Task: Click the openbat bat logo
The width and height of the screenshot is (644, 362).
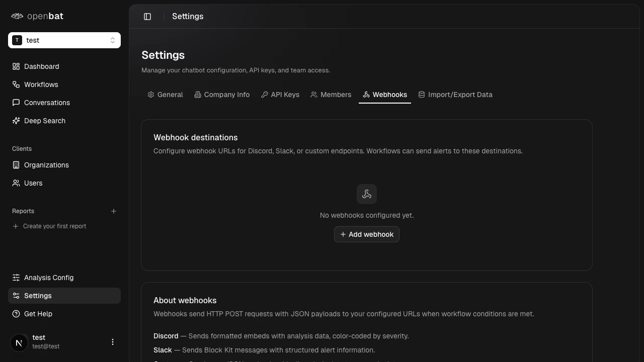Action: click(17, 16)
